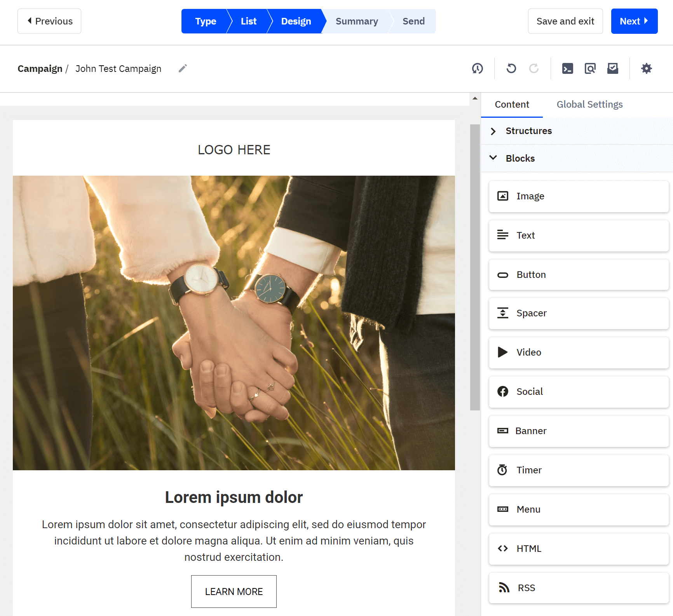Select the Text block lines icon

(x=503, y=235)
